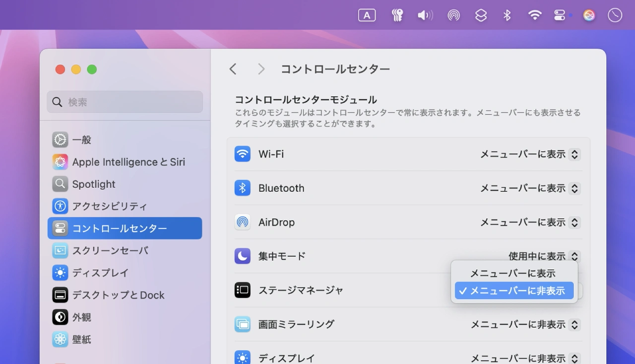Select メニューバーに表示 for 集中モード
635x364 pixels.
tap(512, 273)
